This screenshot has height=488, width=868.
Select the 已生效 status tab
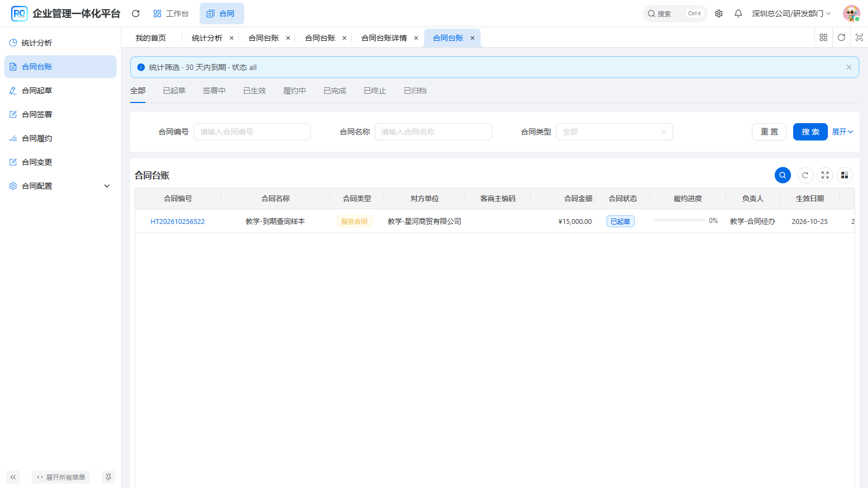254,91
